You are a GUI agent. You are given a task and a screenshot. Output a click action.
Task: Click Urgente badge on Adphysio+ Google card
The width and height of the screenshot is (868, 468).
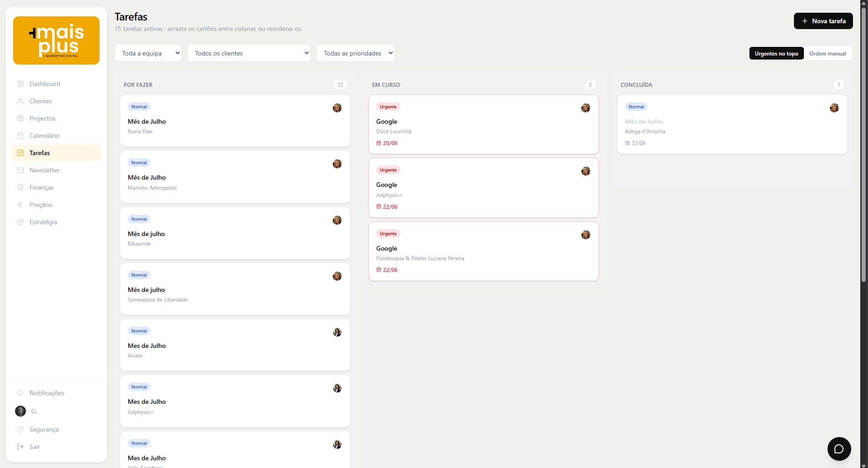coord(388,170)
